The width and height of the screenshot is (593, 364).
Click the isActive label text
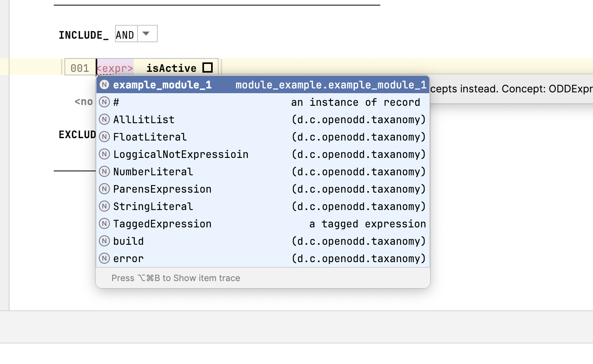171,68
